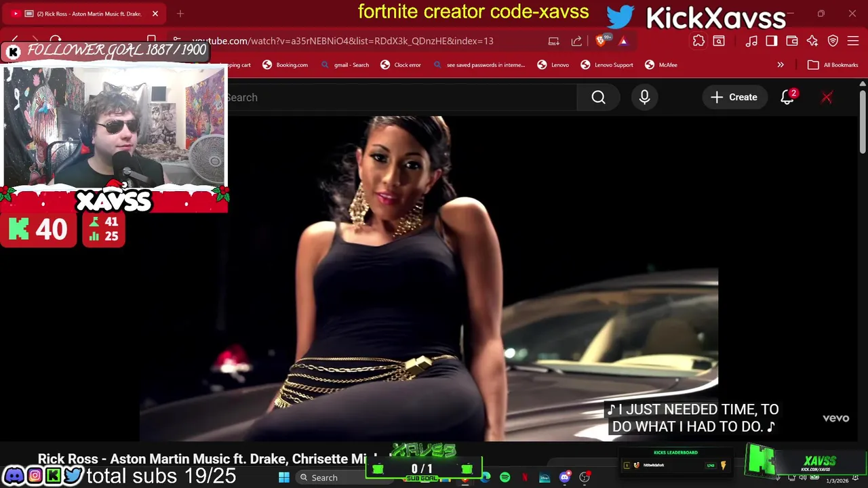Open the McAfee bookmark
868x488 pixels.
[661, 65]
